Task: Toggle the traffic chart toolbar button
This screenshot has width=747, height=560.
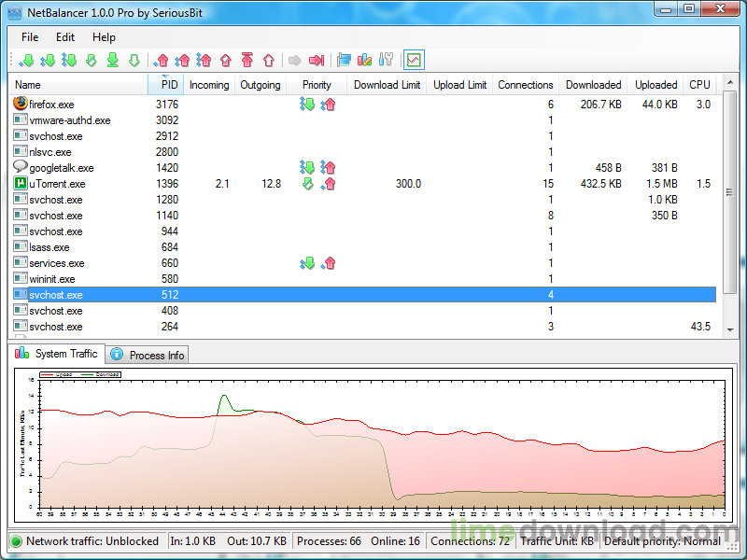Action: click(x=413, y=61)
